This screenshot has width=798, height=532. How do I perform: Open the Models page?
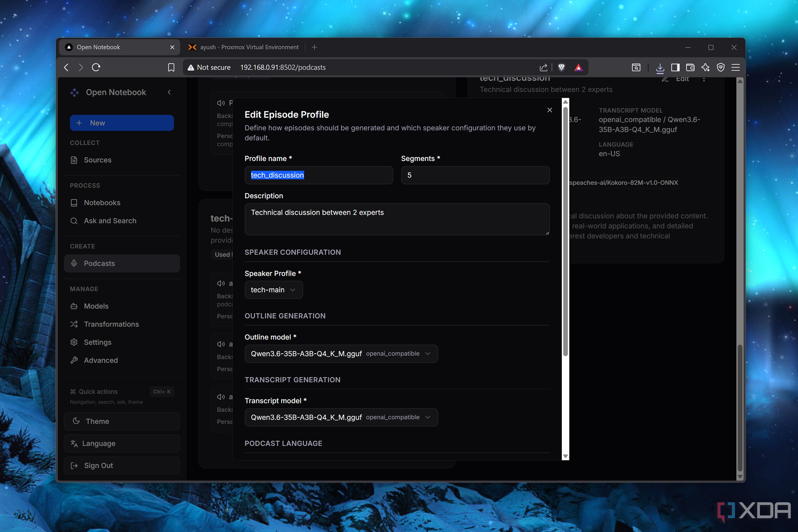(x=122, y=306)
